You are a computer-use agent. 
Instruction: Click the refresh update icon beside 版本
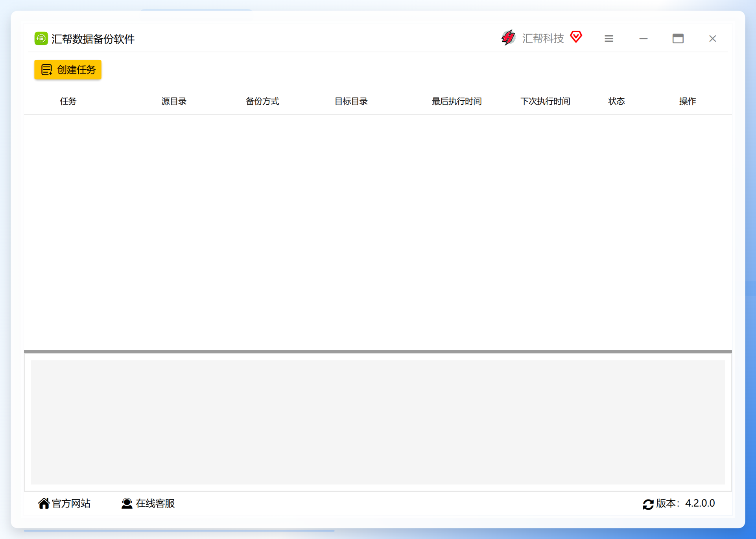(648, 504)
